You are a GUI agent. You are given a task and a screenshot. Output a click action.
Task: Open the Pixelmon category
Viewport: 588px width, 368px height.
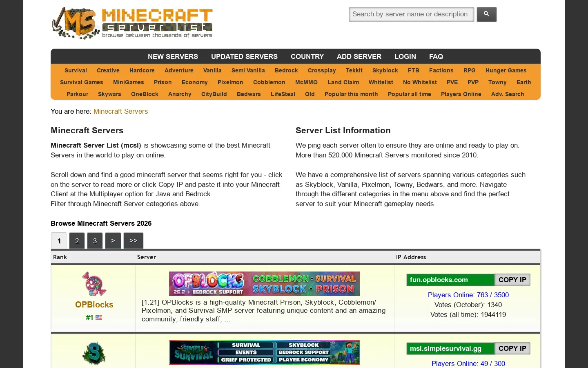[x=230, y=82]
